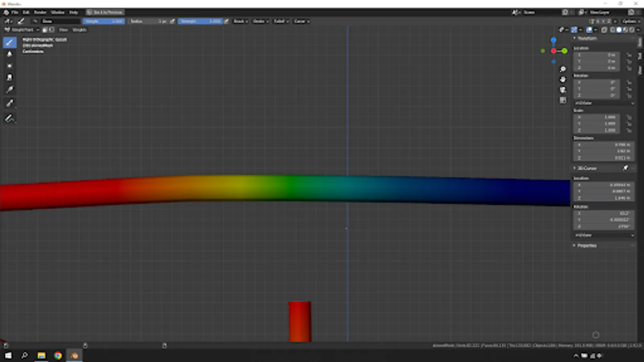Screen dimensions: 644x362
Task: Toggle X-ray viewing mode
Action: click(x=604, y=30)
